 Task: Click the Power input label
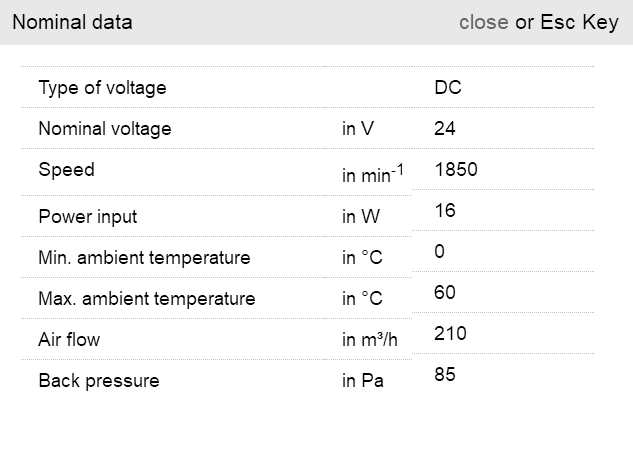tap(88, 217)
